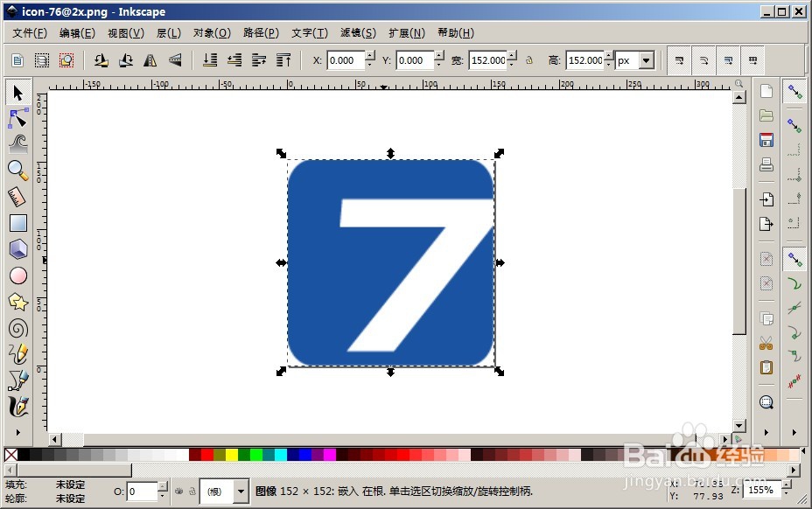Choose the Tweak tool
This screenshot has height=509, width=812.
[18, 144]
